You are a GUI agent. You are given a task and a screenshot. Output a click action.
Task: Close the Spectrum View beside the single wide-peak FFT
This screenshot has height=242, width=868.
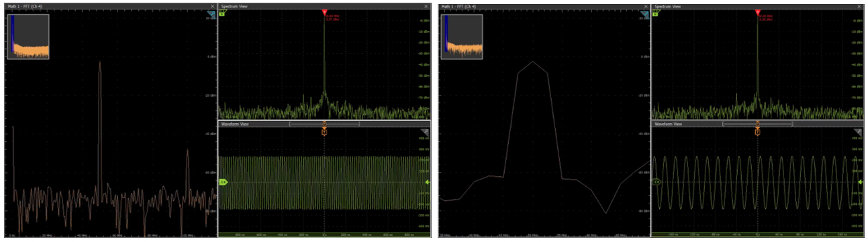point(860,6)
